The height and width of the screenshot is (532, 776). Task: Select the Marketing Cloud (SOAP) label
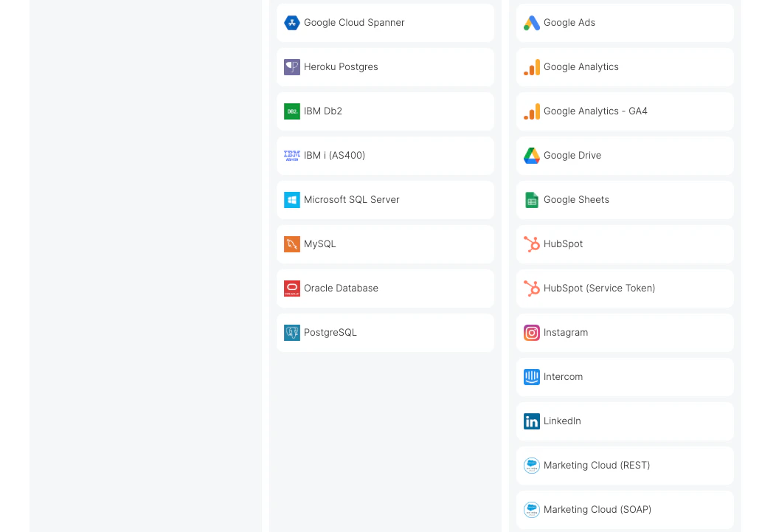click(597, 510)
